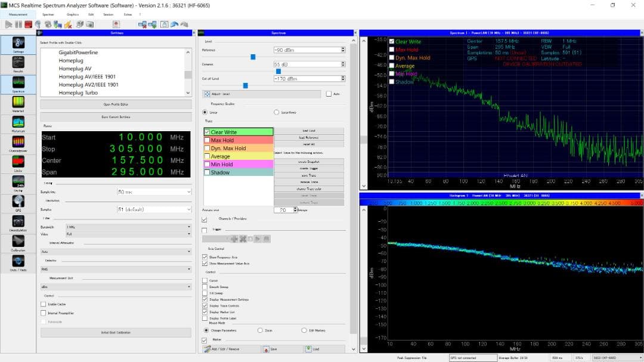Click the Results sidebar icon
The image size is (644, 362).
tap(18, 64)
